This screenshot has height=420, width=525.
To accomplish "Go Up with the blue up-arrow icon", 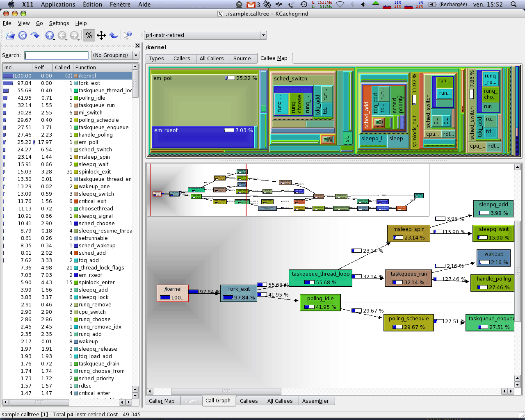I will pos(50,36).
